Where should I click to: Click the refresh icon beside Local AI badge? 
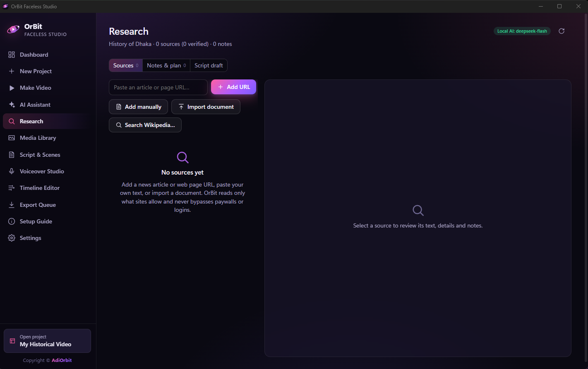click(562, 31)
